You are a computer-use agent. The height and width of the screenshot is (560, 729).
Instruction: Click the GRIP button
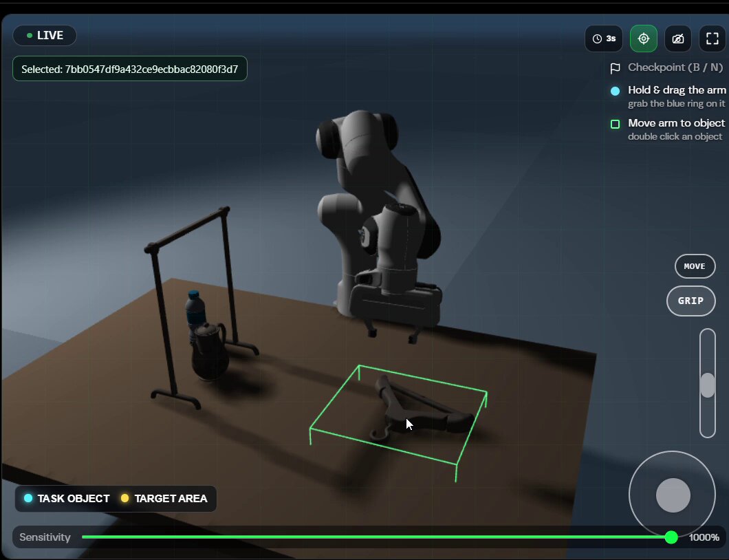point(690,301)
